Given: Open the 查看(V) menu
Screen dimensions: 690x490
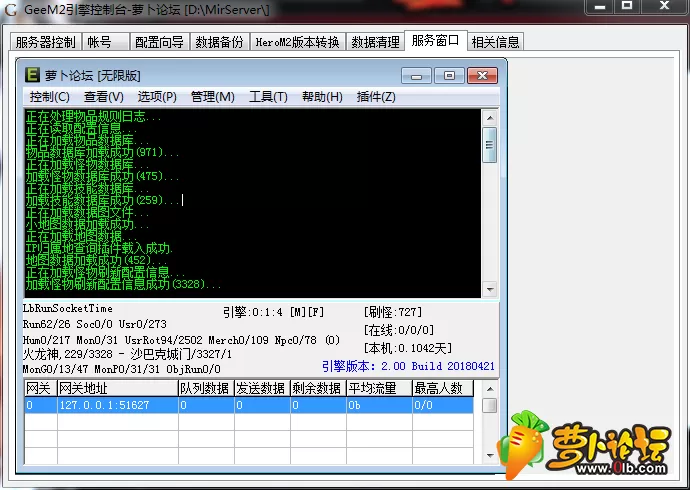Looking at the screenshot, I should 103,97.
